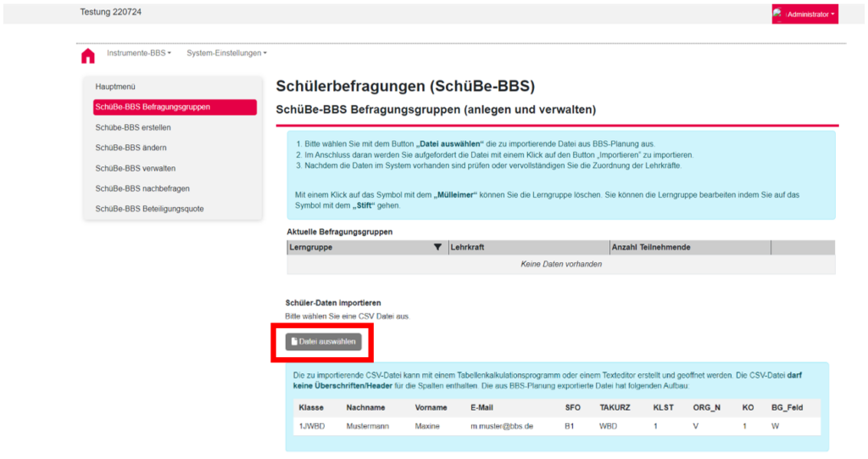Open the filter icon in Lerngruppe column

click(437, 247)
